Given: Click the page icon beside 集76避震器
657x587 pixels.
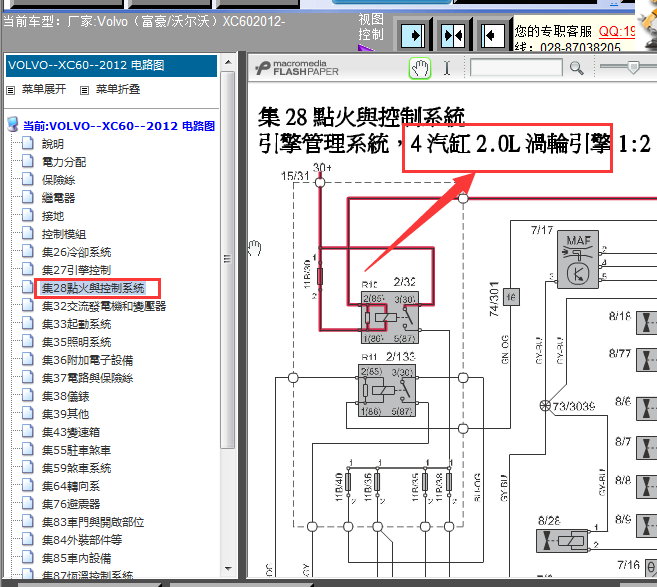Looking at the screenshot, I should (x=28, y=504).
